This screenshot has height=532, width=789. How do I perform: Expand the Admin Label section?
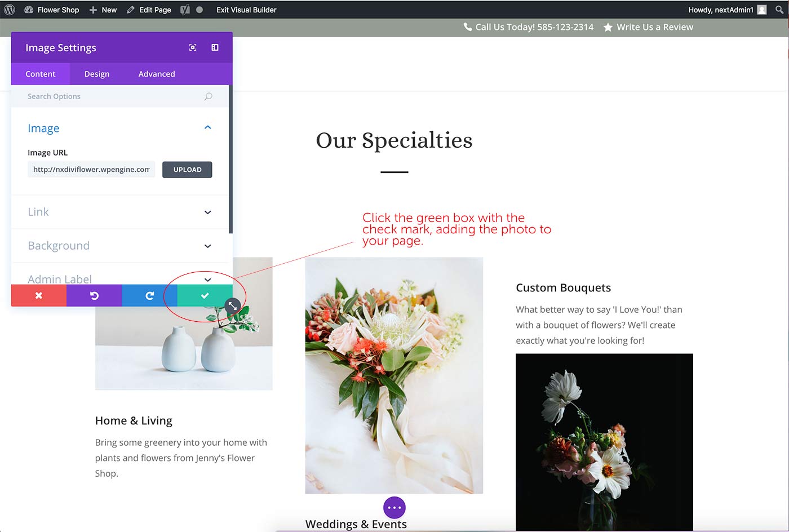[x=120, y=279]
